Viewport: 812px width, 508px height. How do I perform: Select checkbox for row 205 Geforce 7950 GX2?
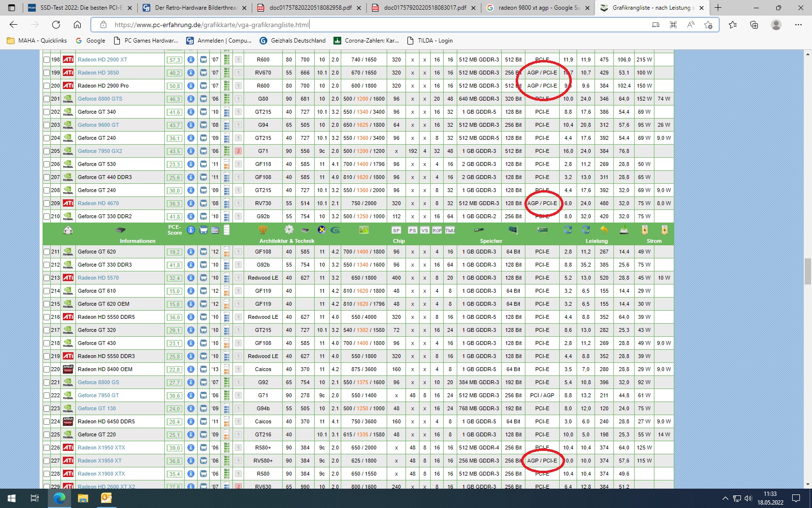pos(46,151)
